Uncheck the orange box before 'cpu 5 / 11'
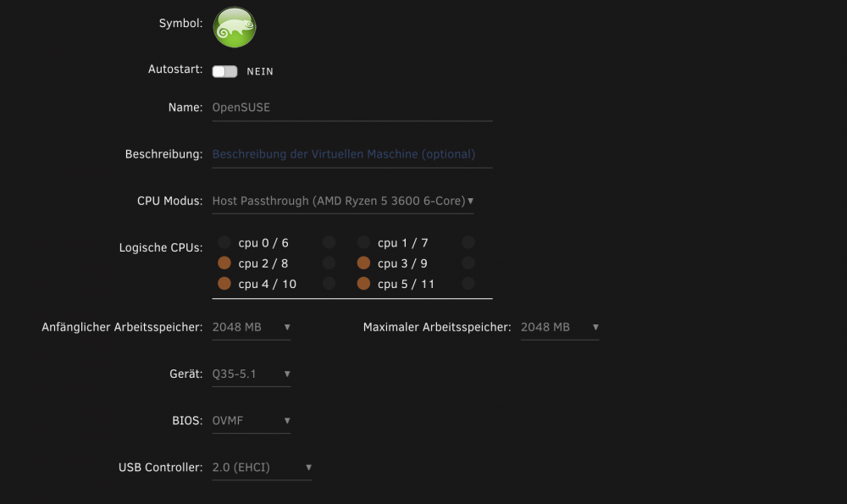This screenshot has height=504, width=847. click(363, 284)
